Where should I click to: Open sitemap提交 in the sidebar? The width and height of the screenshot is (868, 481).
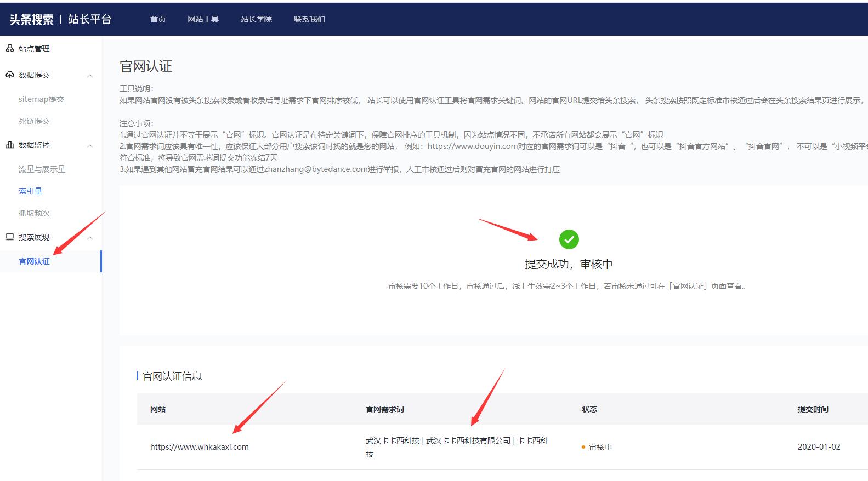[x=41, y=99]
